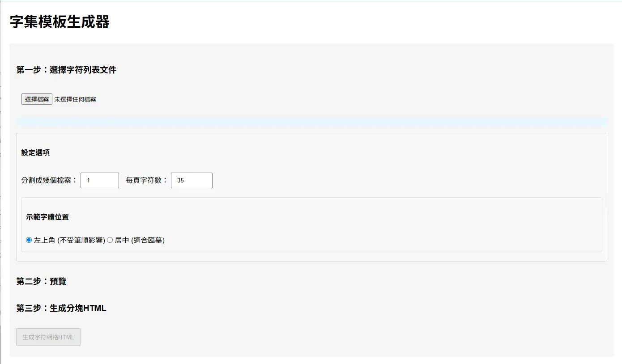Click the 第二步：預覽 heading

pos(41,281)
